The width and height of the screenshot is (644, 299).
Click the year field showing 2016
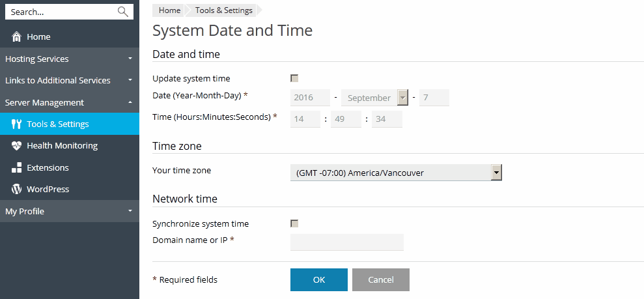[310, 98]
